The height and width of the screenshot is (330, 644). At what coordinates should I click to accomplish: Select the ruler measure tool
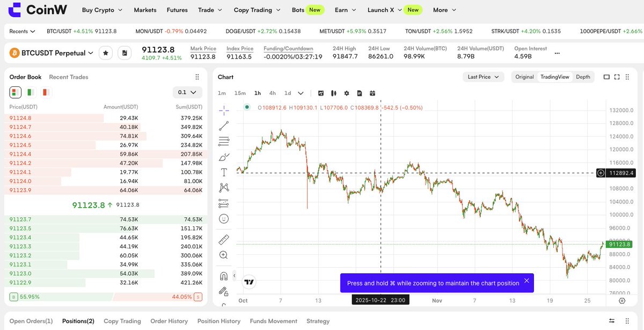224,239
